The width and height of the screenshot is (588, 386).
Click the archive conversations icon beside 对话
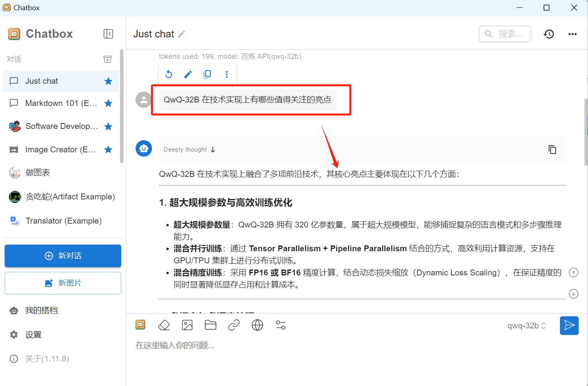(108, 59)
